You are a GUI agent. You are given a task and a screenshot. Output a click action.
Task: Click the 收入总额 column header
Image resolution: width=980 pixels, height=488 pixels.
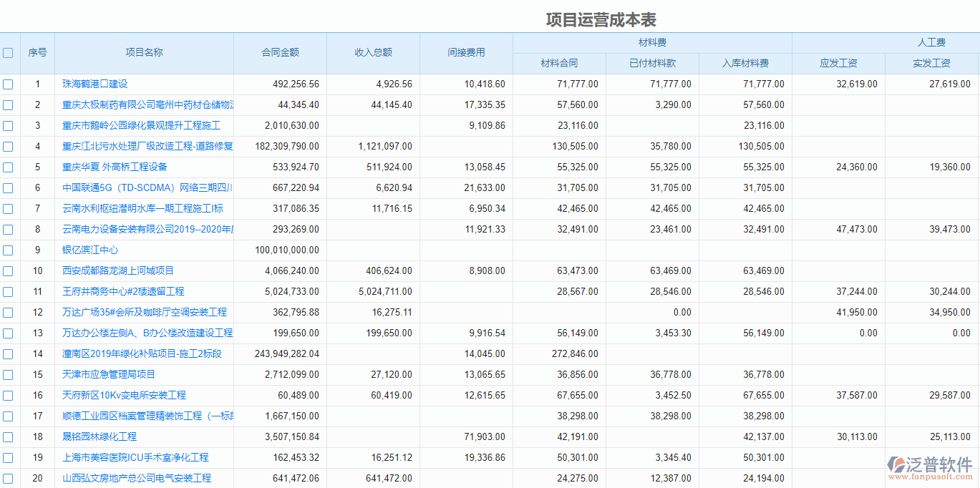(373, 52)
